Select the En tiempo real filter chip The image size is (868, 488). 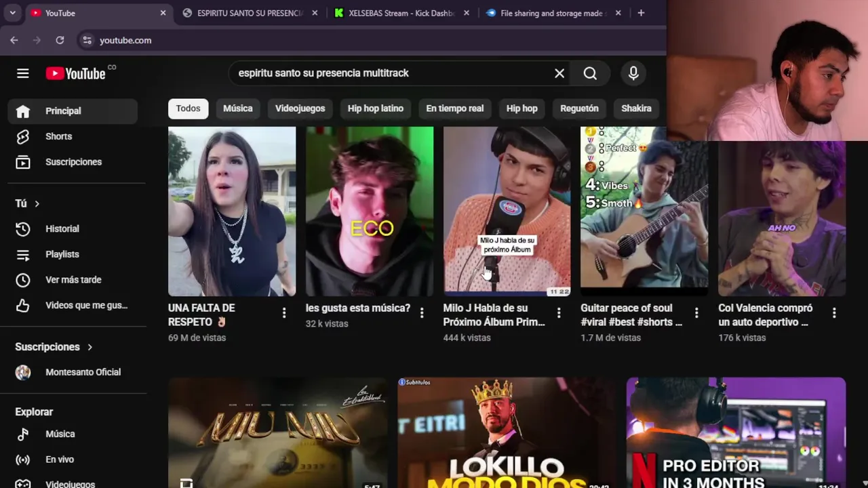pos(455,108)
